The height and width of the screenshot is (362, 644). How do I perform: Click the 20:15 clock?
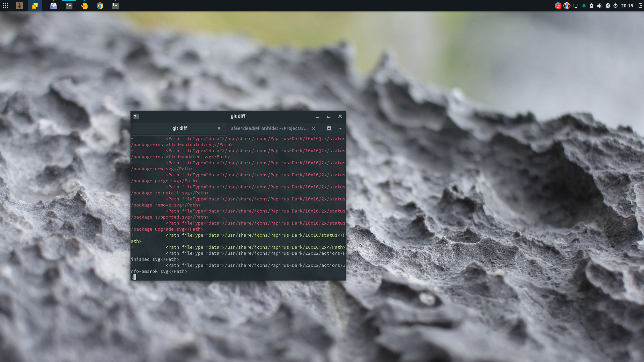pyautogui.click(x=627, y=6)
